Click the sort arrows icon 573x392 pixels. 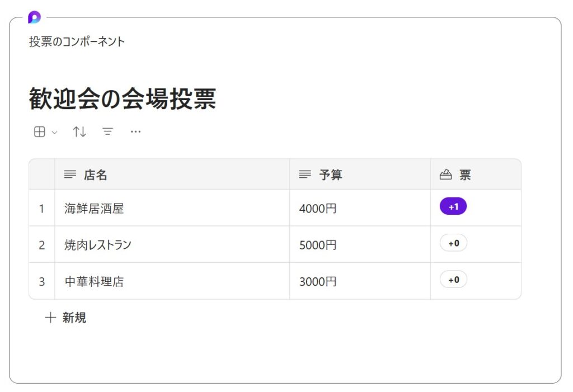pyautogui.click(x=79, y=132)
